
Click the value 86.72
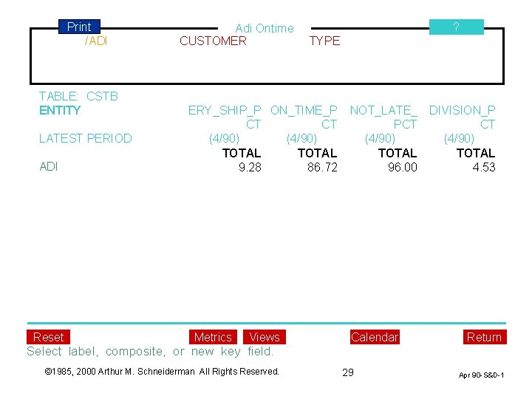[322, 167]
